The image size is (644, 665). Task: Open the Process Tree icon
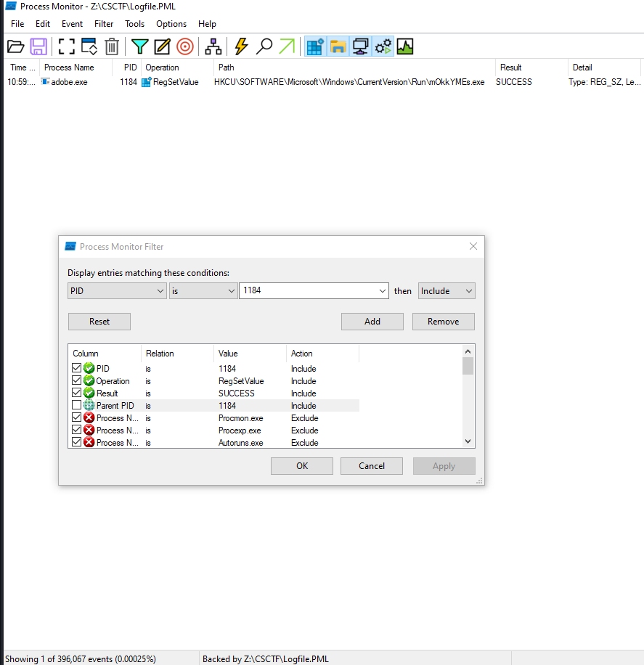(x=213, y=47)
